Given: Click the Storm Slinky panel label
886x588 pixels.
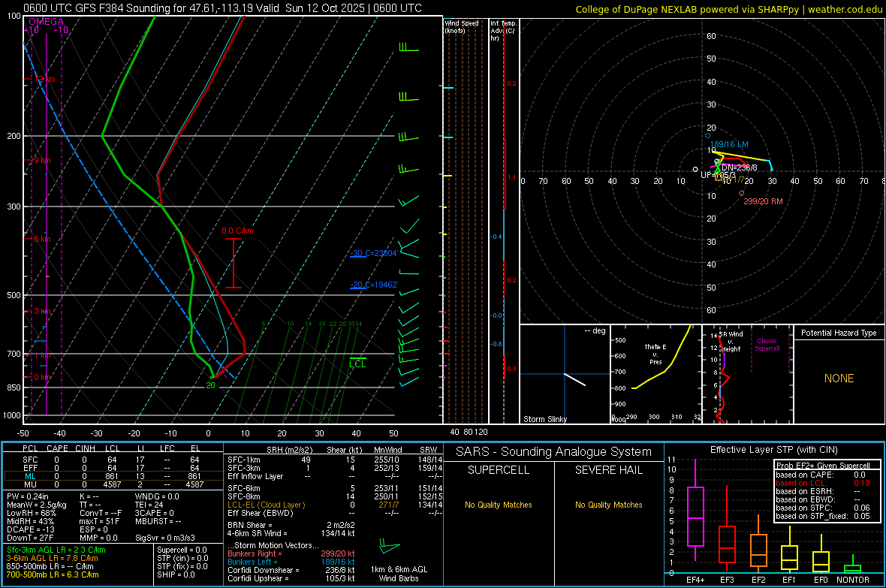Looking at the screenshot, I should tap(544, 419).
